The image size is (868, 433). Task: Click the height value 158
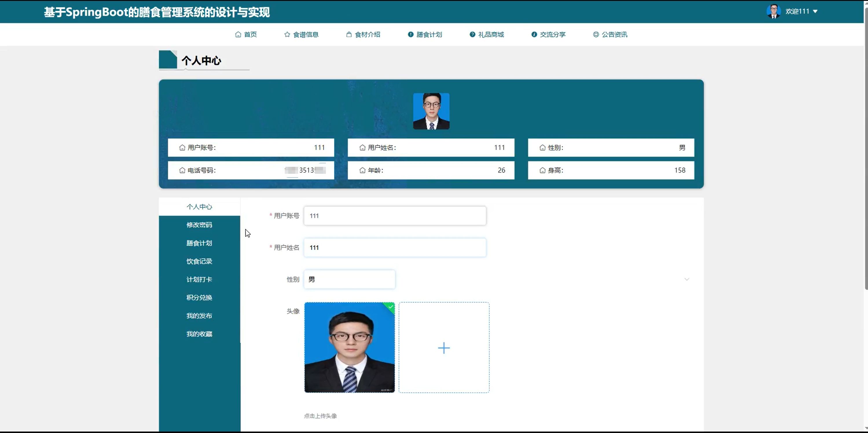point(680,170)
